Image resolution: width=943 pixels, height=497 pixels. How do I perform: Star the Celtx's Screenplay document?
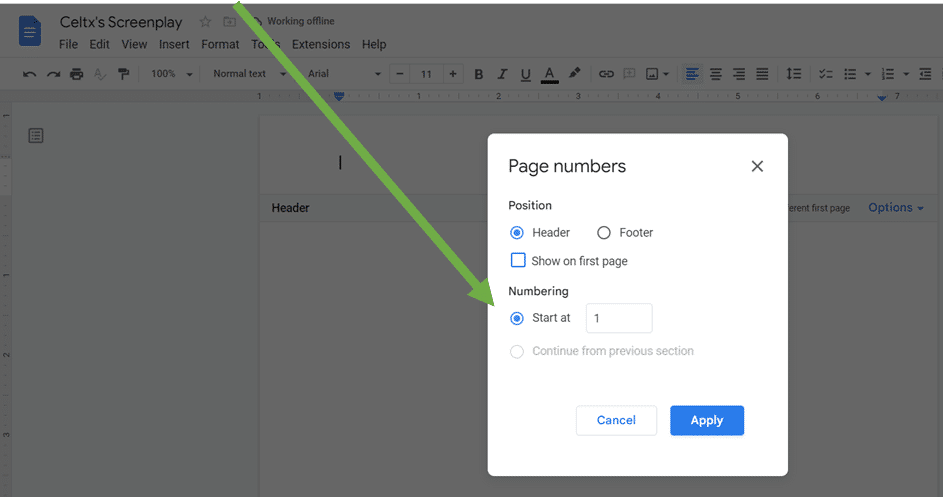[205, 22]
